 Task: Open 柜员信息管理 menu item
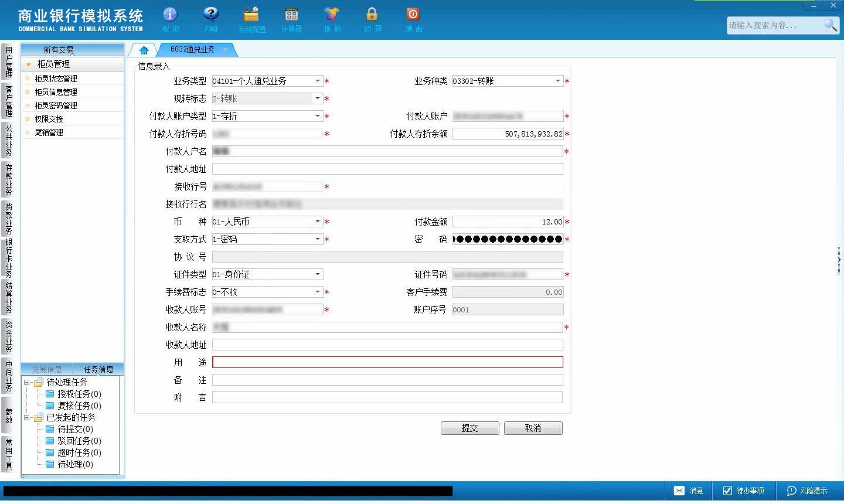pyautogui.click(x=56, y=92)
